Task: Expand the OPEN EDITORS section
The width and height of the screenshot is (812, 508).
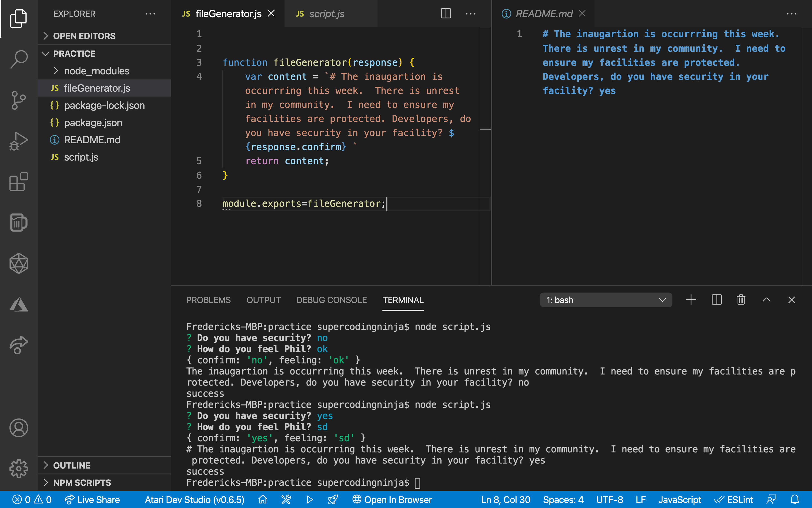Action: pos(104,36)
